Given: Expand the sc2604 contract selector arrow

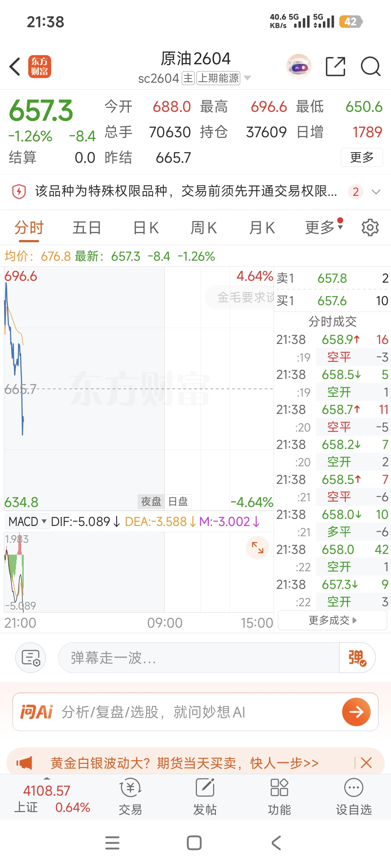Looking at the screenshot, I should click(247, 78).
